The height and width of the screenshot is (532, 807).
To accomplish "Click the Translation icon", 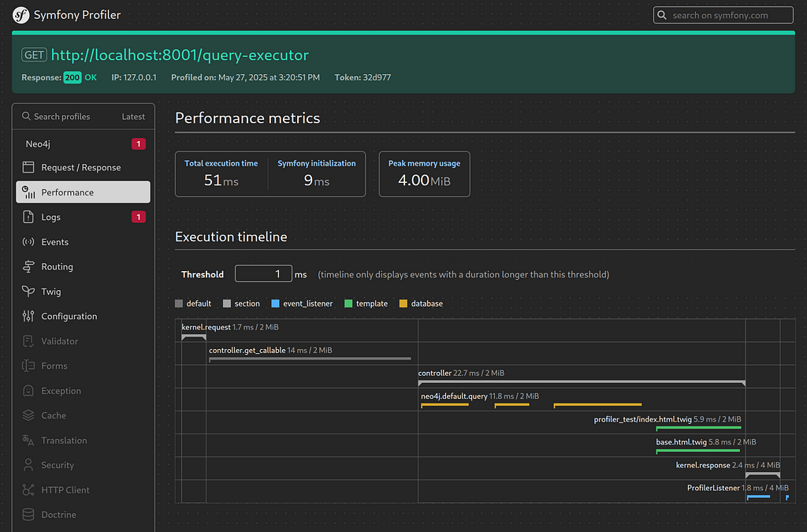I will pos(28,441).
